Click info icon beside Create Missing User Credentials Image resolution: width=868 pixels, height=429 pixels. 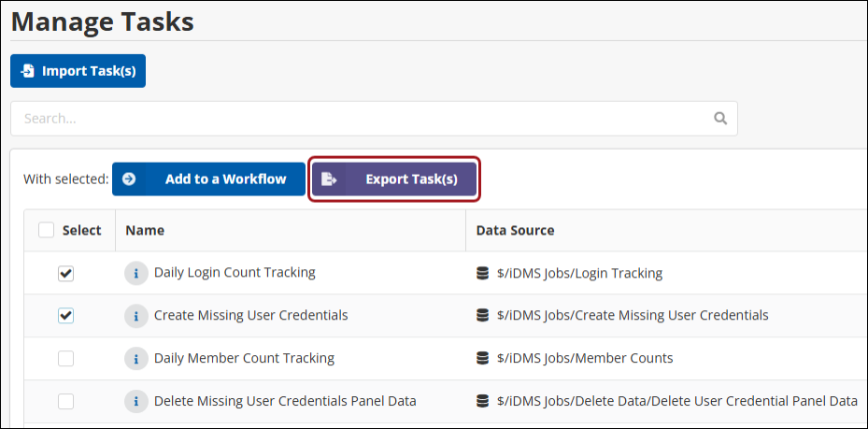click(x=136, y=316)
